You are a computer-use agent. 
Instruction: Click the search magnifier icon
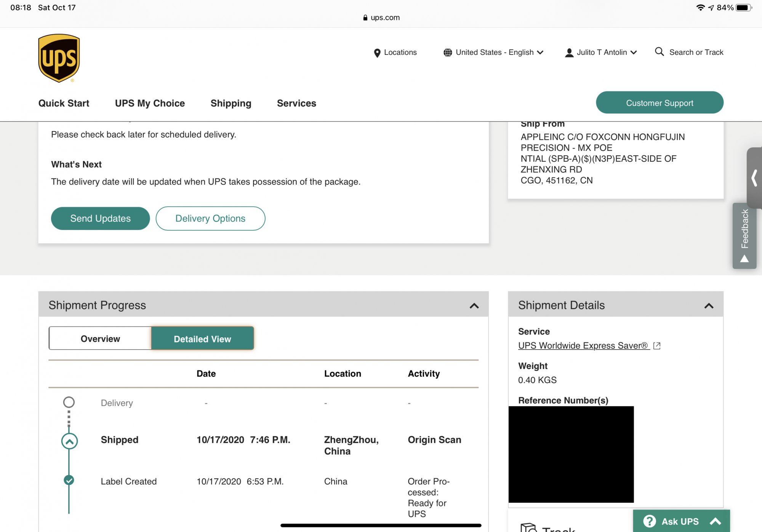tap(659, 51)
